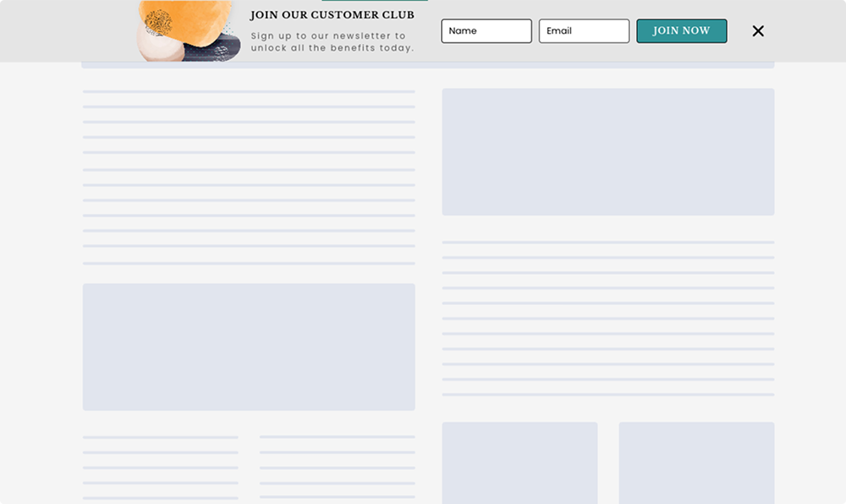The image size is (846, 504).
Task: Open the large image placeholder on the left
Action: [248, 347]
